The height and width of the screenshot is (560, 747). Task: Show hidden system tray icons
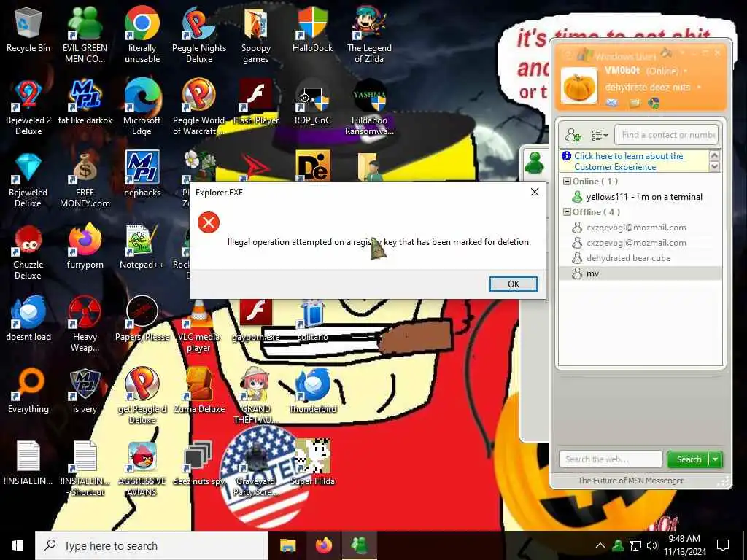(600, 545)
